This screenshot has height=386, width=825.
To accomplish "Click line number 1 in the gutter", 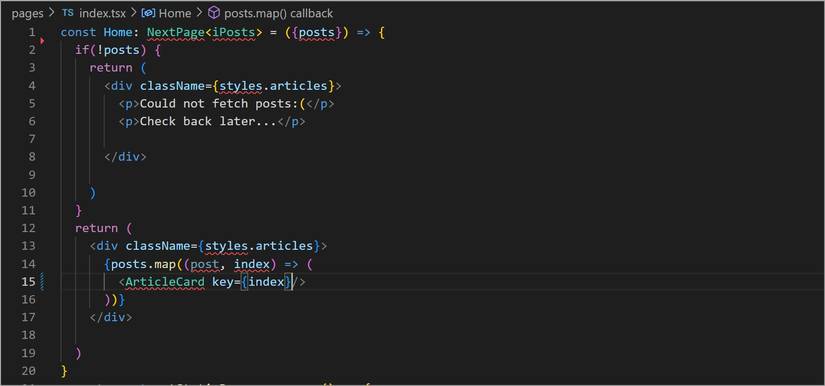I will pyautogui.click(x=32, y=32).
